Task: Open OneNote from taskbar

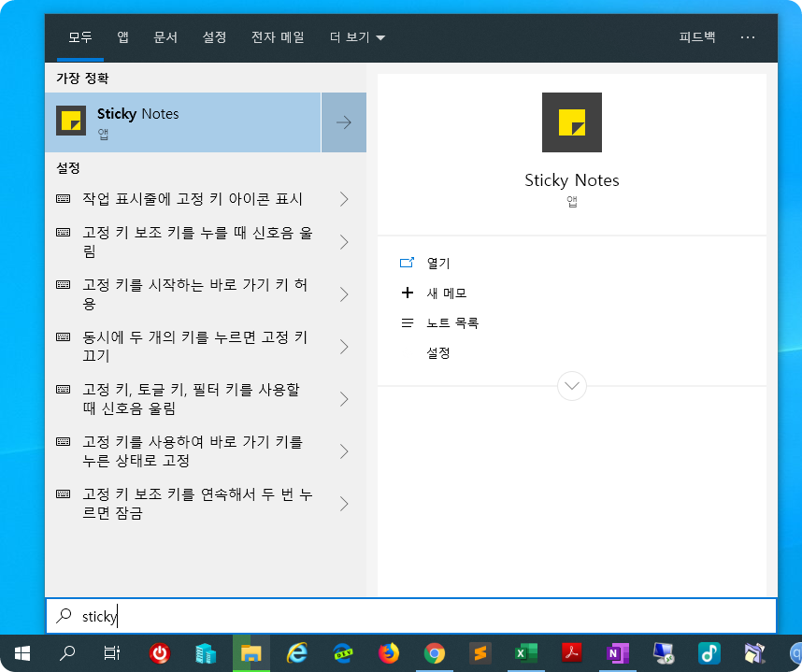Action: (617, 653)
